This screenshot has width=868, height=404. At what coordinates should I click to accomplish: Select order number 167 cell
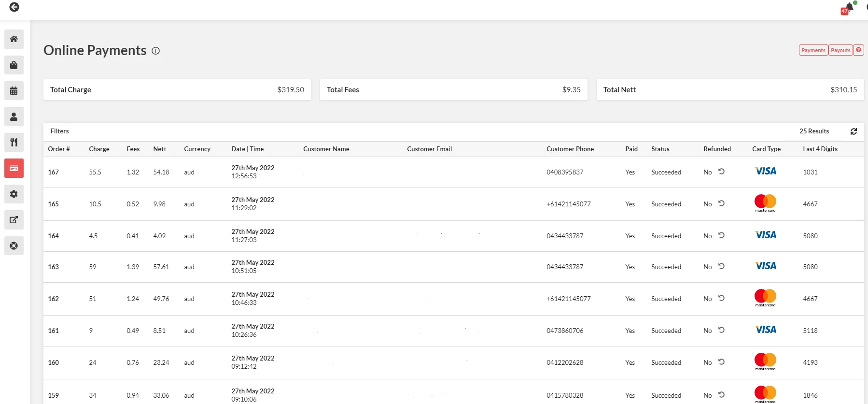pyautogui.click(x=54, y=172)
